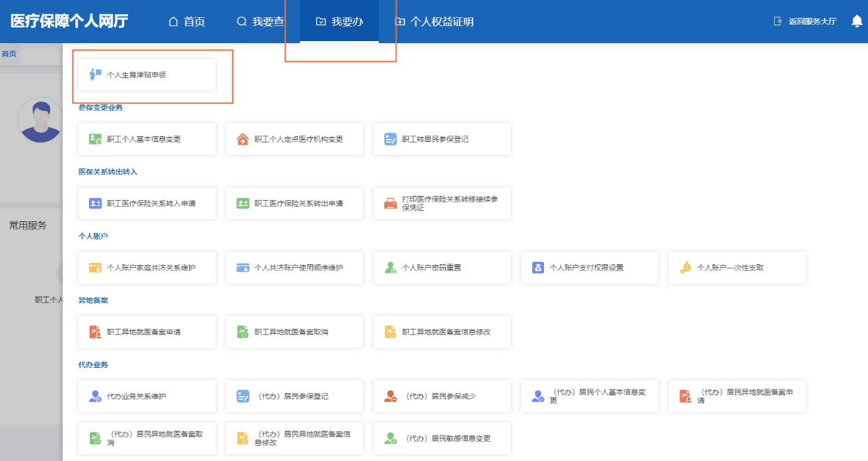The height and width of the screenshot is (461, 868).
Task: Switch to the 首页 page tab
Action: click(x=9, y=53)
